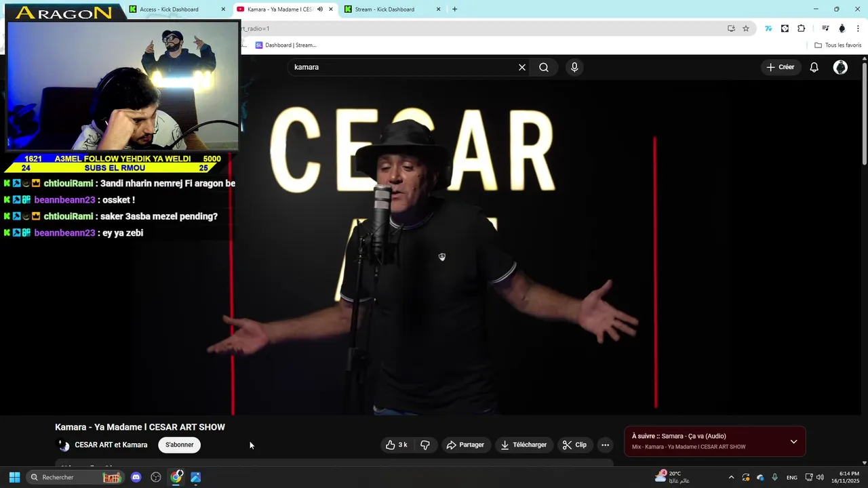Clear the YouTube search box with X
Viewport: 868px width, 488px height.
point(522,67)
